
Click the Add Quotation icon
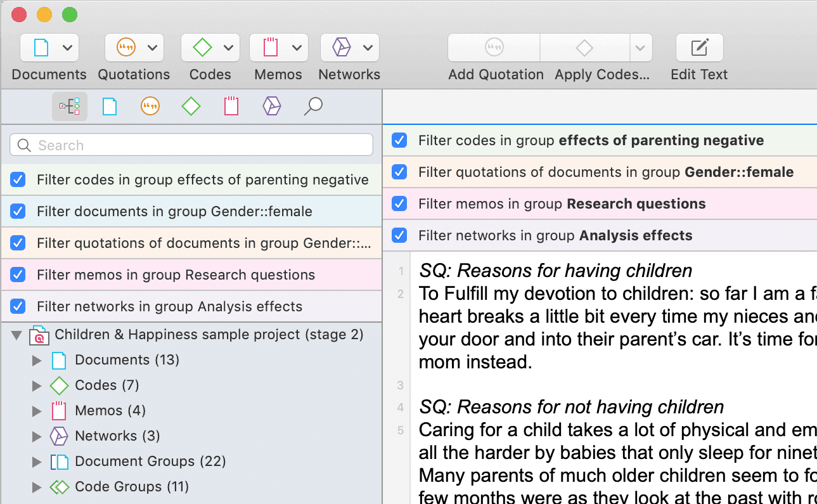click(x=494, y=48)
